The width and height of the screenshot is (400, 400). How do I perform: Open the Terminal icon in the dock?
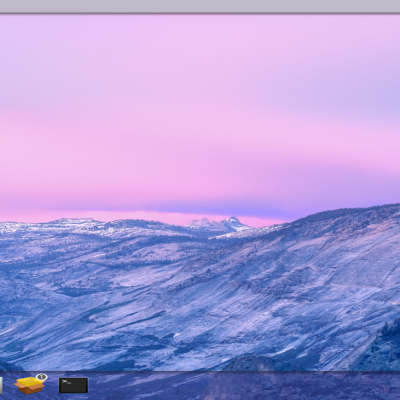(73, 385)
